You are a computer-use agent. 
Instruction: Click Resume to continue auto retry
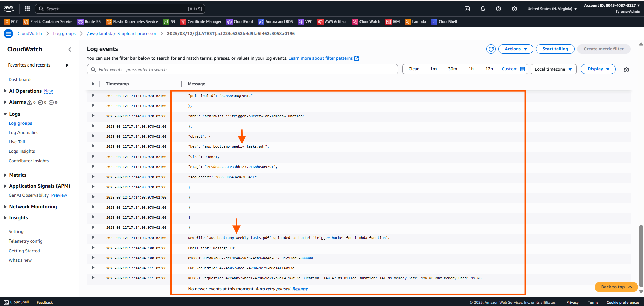coord(300,289)
